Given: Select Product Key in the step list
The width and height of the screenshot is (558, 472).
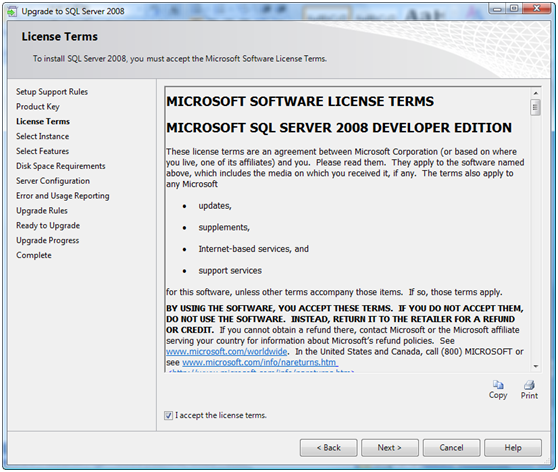Looking at the screenshot, I should [38, 107].
